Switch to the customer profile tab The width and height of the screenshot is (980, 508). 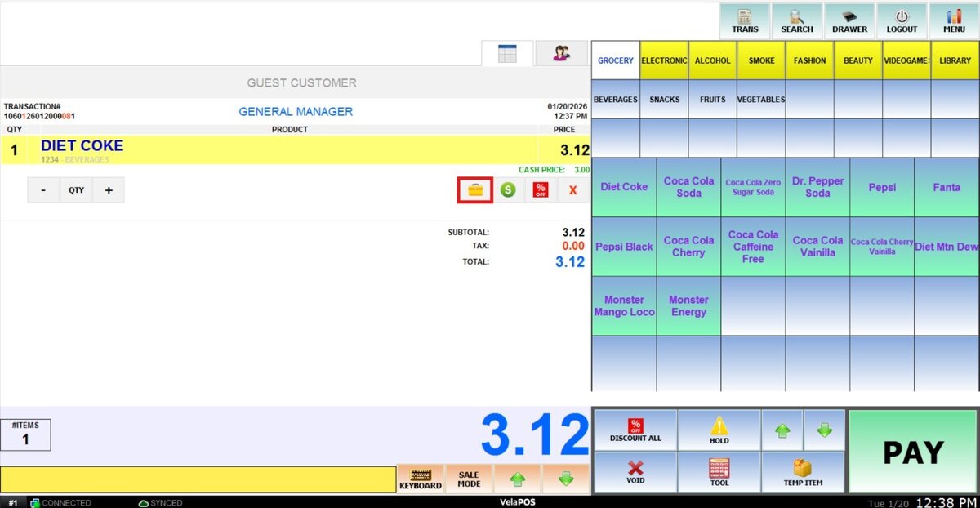(561, 53)
